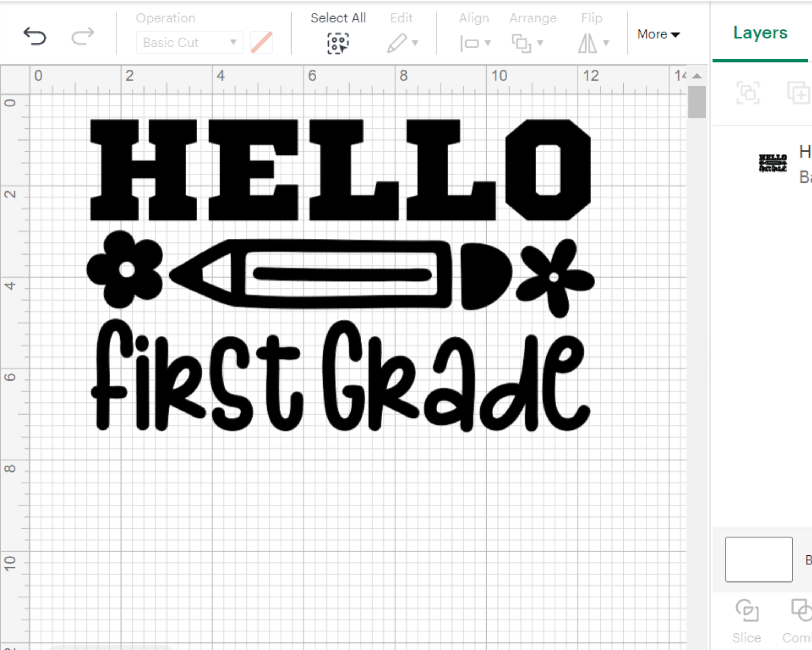Screen dimensions: 812x650
Task: Click the greyed Edit menu label
Action: (x=401, y=18)
